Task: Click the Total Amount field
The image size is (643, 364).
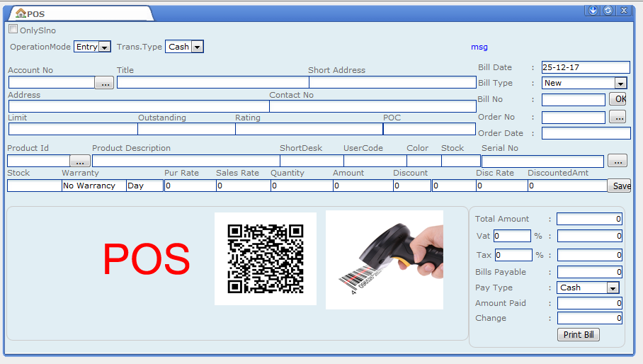Action: [x=589, y=219]
